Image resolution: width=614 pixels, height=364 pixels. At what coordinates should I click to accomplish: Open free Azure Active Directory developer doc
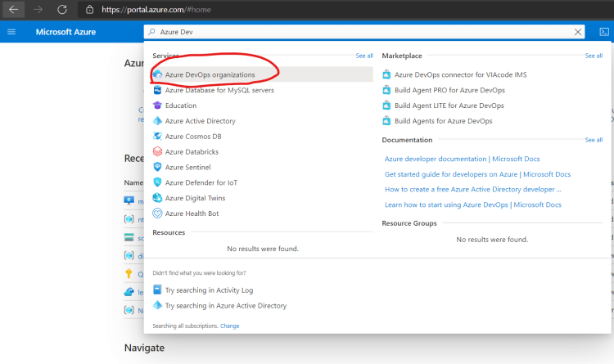[x=473, y=190]
